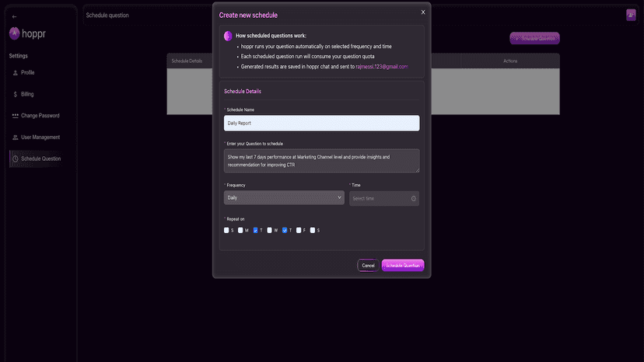
Task: Check the M (Monday) checkbox
Action: tap(240, 230)
